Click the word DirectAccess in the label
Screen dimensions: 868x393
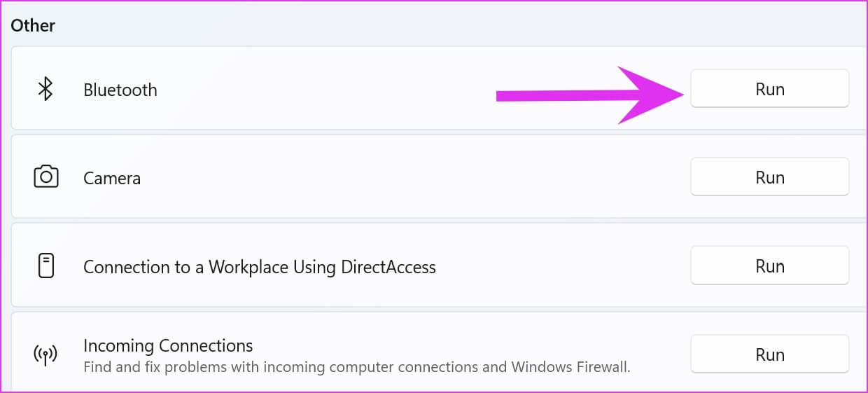pos(388,267)
